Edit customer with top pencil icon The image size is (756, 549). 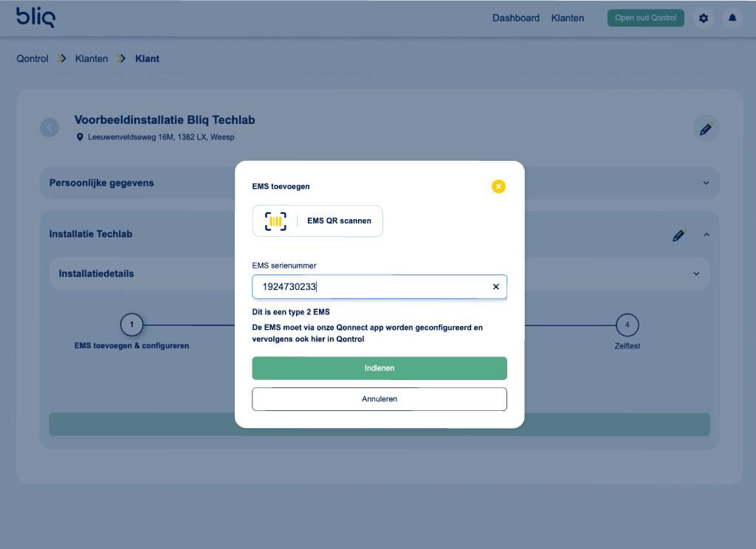point(706,129)
